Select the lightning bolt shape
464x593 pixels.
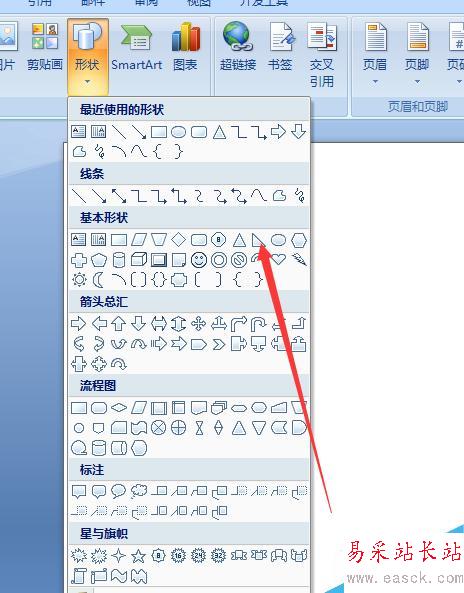pos(299,259)
